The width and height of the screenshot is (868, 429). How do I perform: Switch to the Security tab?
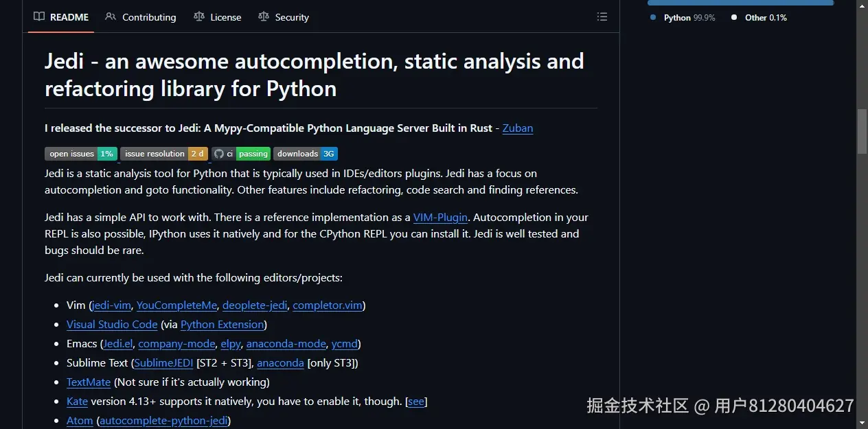click(284, 17)
